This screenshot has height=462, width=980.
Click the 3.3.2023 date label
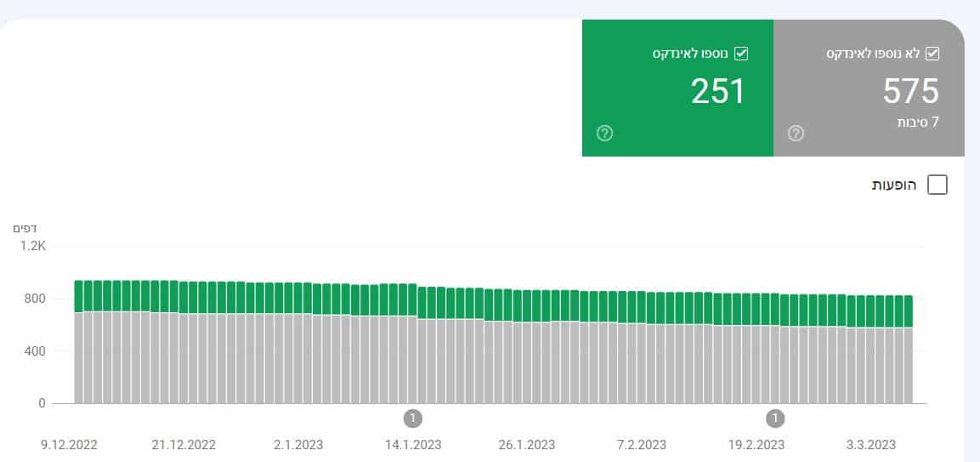pyautogui.click(x=871, y=445)
